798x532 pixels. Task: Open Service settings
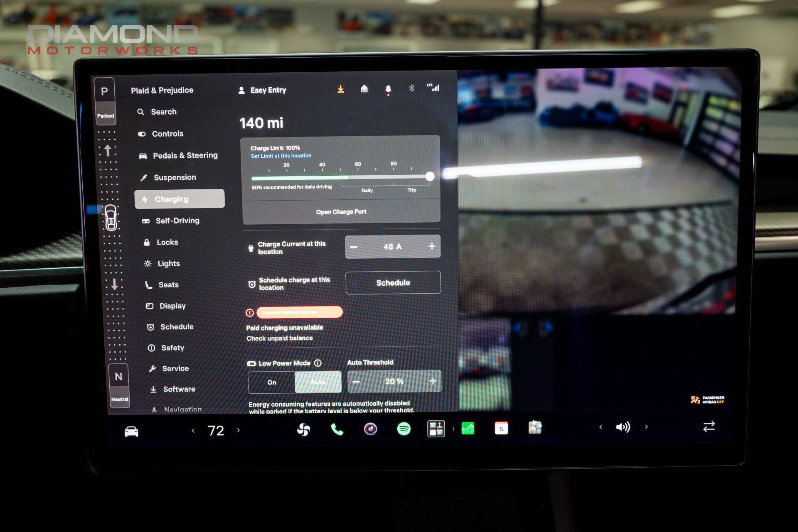(x=169, y=368)
